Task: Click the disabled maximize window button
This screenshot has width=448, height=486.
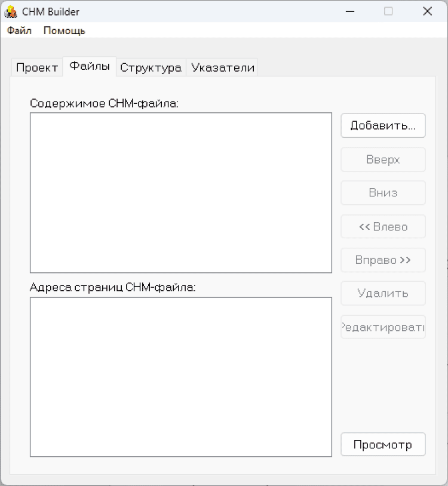Action: 388,11
